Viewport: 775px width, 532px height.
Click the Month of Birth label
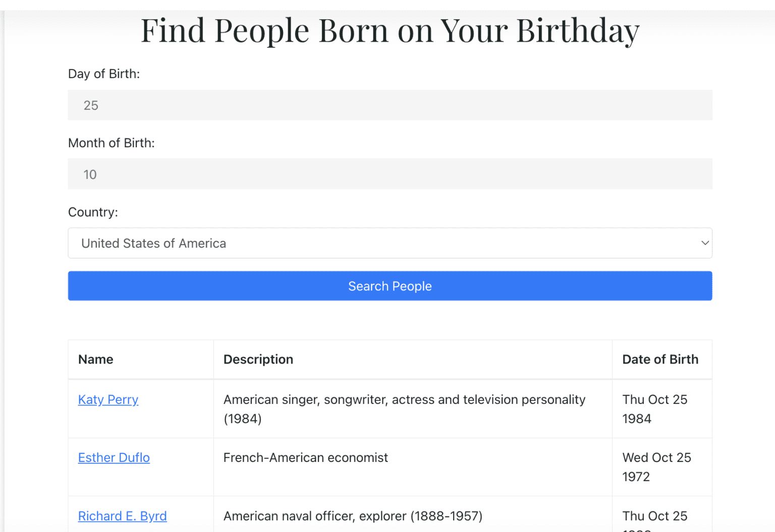(x=112, y=143)
